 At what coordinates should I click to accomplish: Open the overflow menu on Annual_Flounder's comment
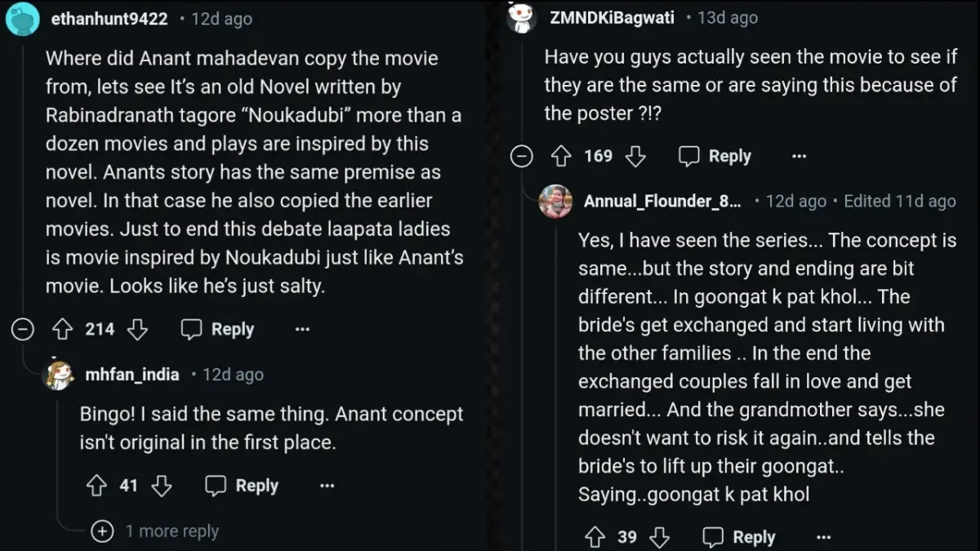(822, 536)
